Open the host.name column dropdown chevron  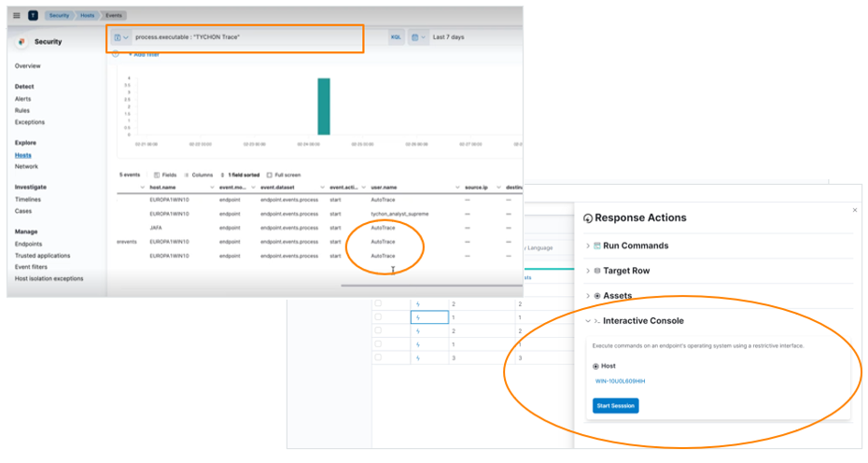point(212,188)
